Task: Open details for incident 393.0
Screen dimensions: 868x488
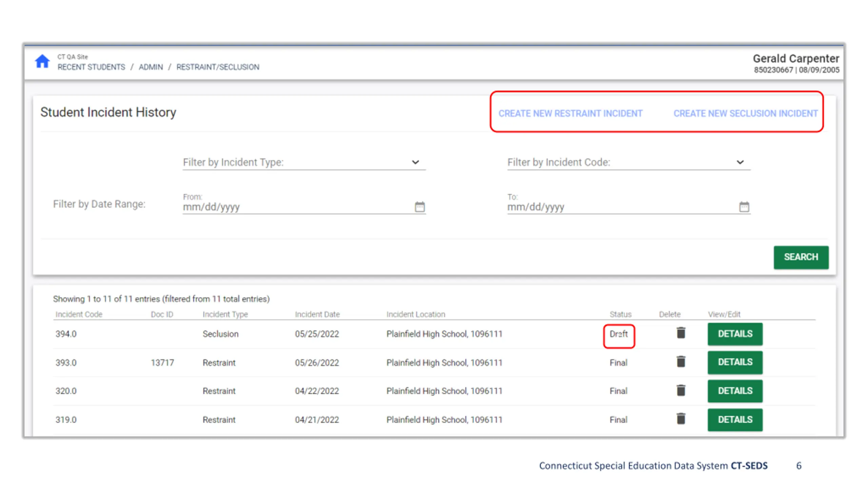Action: coord(735,362)
